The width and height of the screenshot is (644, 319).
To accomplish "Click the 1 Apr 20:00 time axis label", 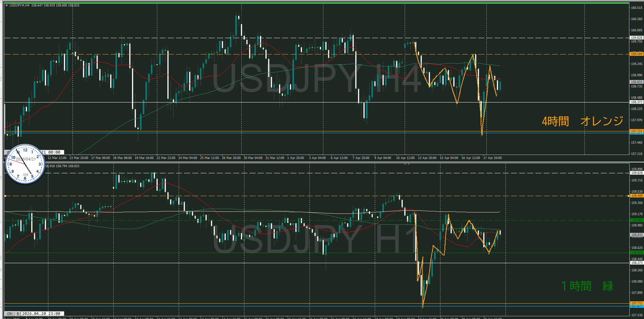I will 295,158.
